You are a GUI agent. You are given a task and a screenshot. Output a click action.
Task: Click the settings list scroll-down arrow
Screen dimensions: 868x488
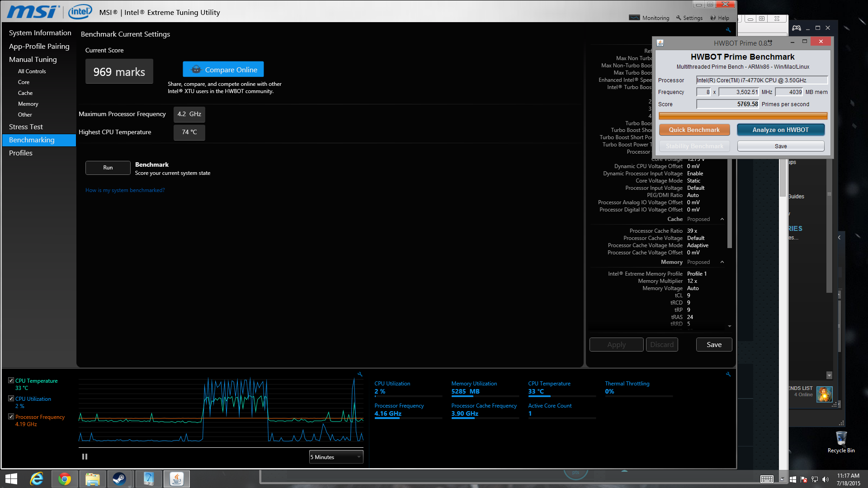[730, 326]
